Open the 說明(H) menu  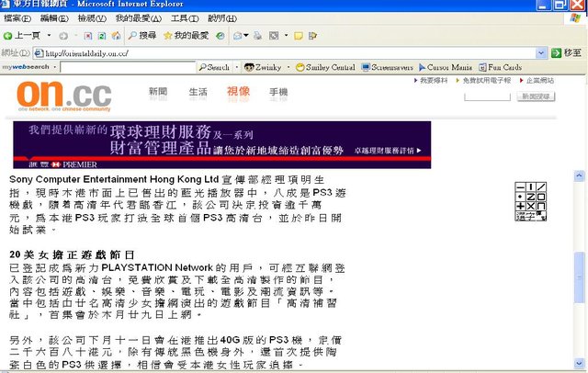(x=222, y=18)
